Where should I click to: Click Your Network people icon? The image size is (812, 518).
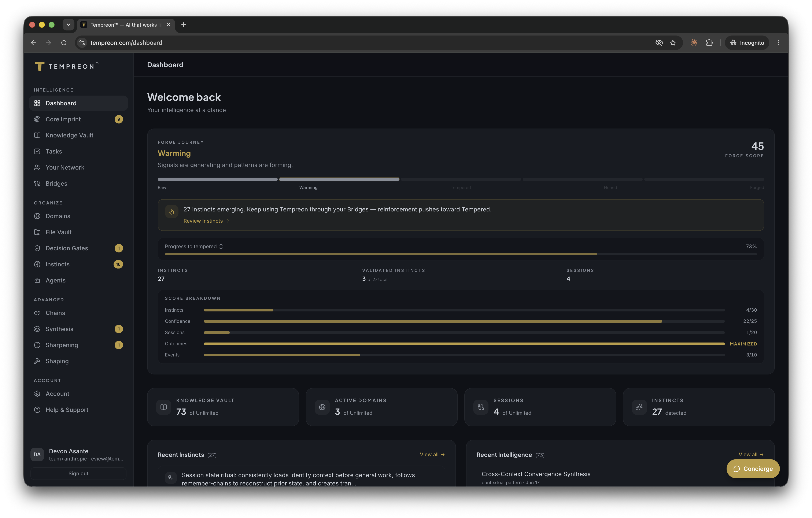(37, 168)
